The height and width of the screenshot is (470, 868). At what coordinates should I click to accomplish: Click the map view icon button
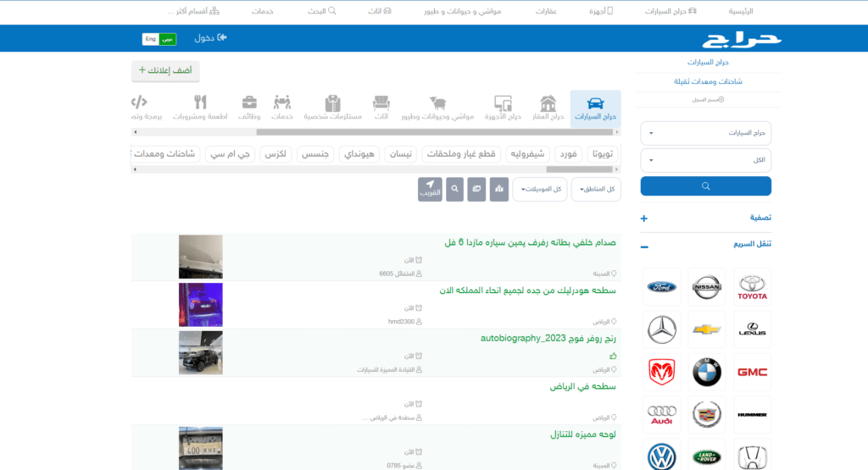pyautogui.click(x=498, y=188)
